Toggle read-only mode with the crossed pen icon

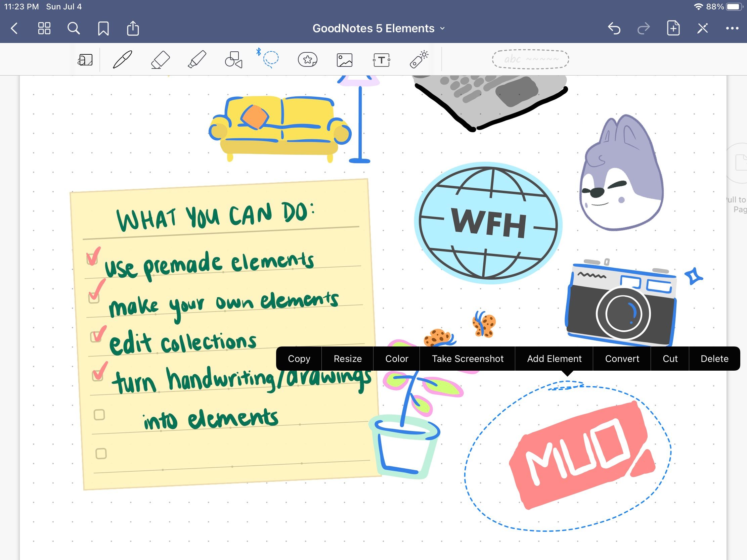702,28
